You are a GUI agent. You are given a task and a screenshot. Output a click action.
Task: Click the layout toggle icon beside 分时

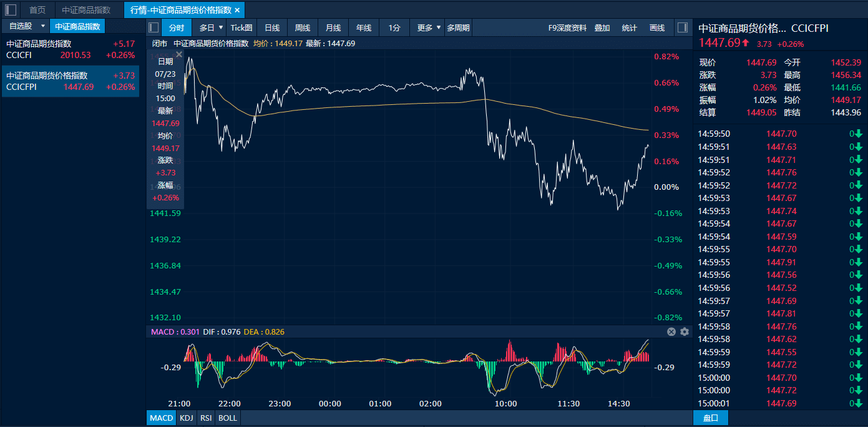tap(154, 27)
